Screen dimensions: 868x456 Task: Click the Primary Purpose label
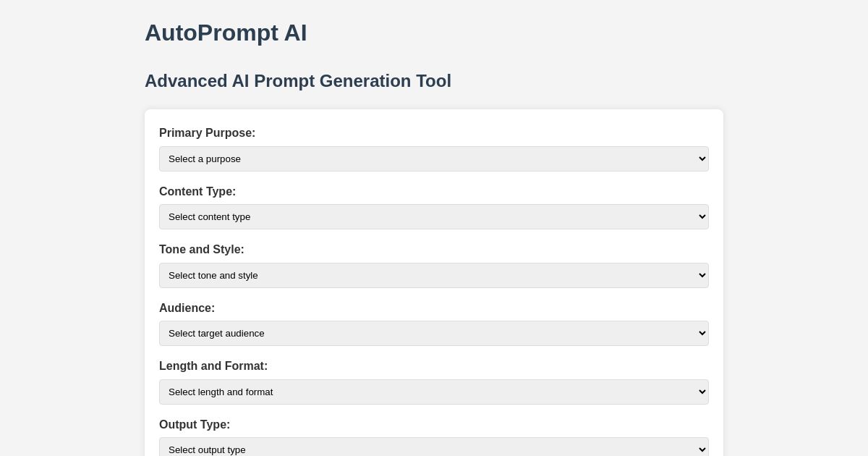point(208,133)
